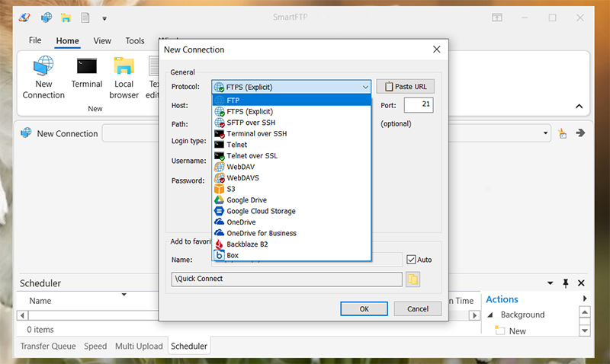
Task: Click the New Connection ribbon button
Action: pyautogui.click(x=43, y=78)
